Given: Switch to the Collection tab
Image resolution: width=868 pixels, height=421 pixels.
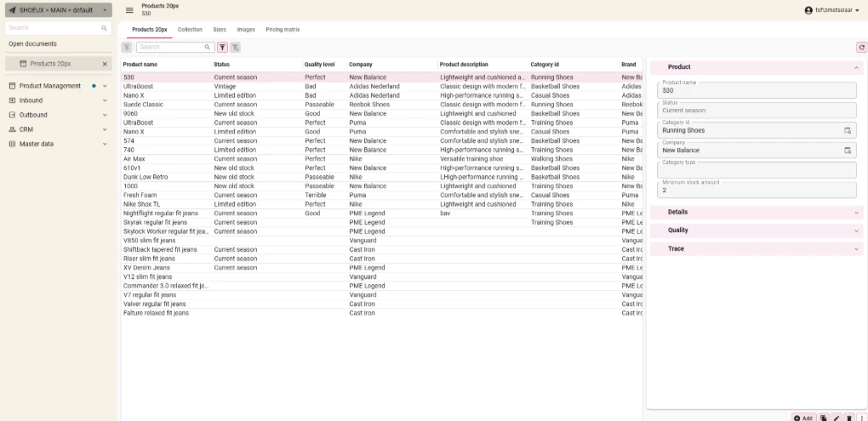Looking at the screenshot, I should 190,30.
